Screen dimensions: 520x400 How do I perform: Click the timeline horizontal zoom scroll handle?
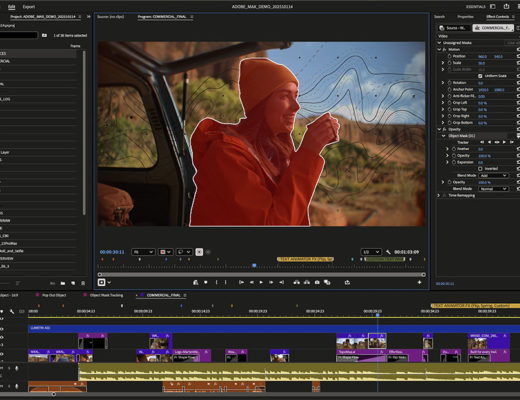(53, 394)
